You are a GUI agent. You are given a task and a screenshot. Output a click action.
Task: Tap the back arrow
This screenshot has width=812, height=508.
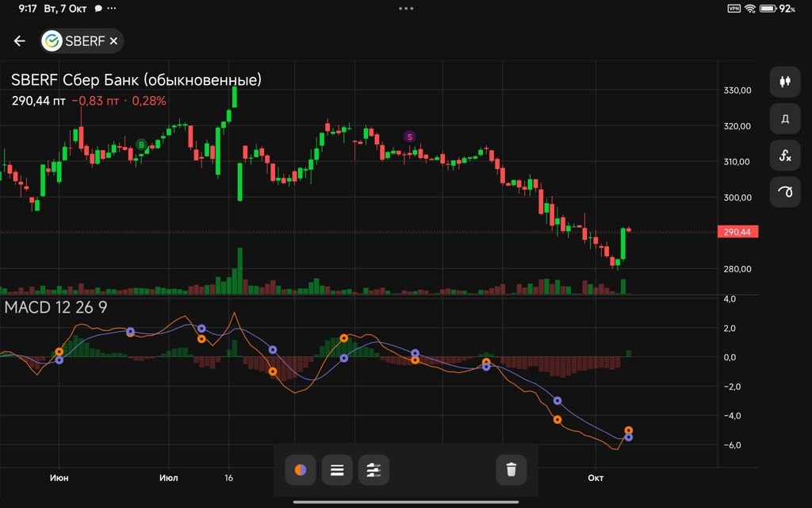pos(20,41)
